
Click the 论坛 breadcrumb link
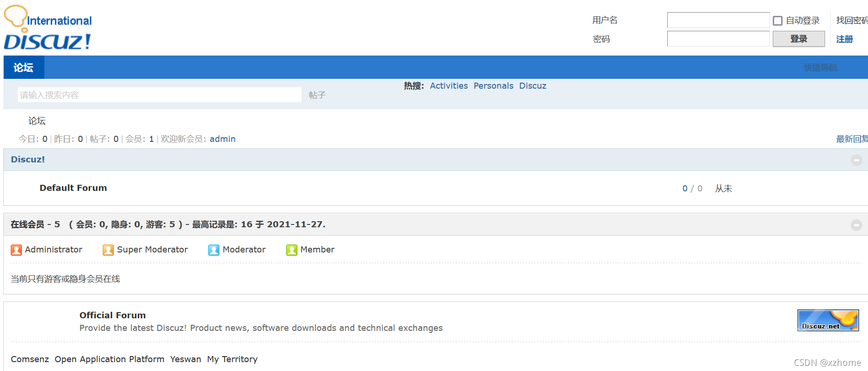click(x=37, y=121)
